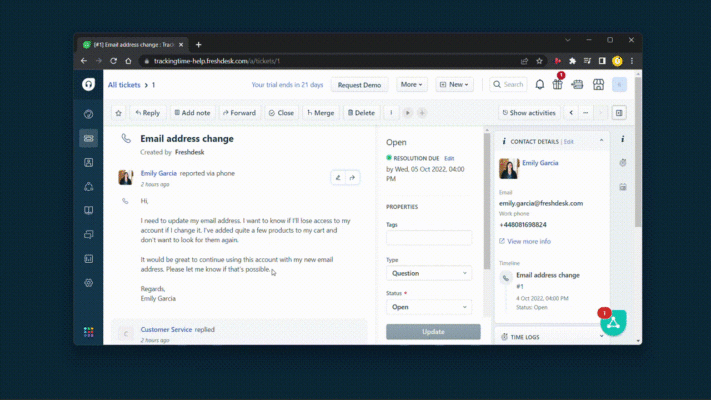This screenshot has width=711, height=400.
Task: Open the info icon on right rail
Action: pyautogui.click(x=623, y=139)
